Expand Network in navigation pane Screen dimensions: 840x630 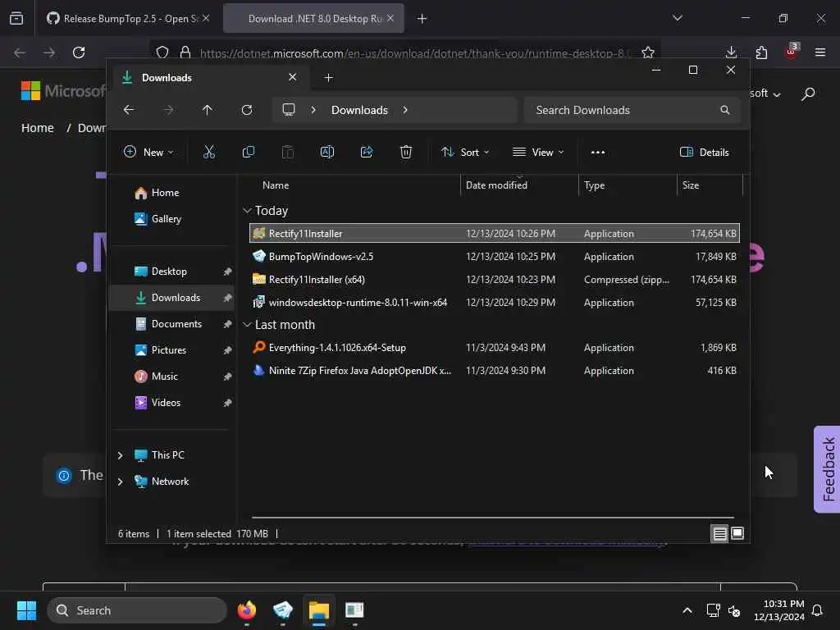(120, 482)
